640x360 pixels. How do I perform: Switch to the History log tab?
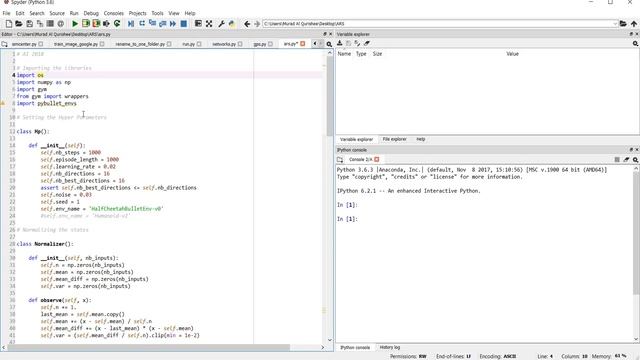click(x=390, y=347)
